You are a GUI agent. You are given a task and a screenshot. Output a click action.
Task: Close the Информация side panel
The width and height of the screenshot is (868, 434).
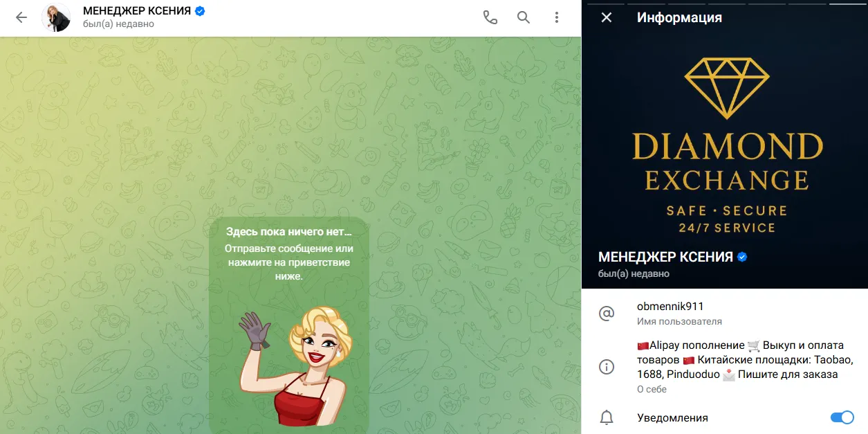tap(607, 18)
